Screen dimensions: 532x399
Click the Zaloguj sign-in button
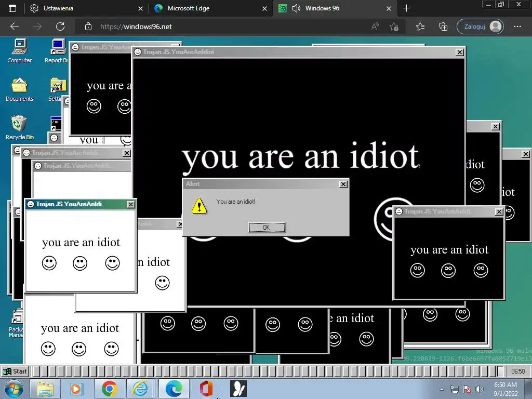tap(480, 26)
